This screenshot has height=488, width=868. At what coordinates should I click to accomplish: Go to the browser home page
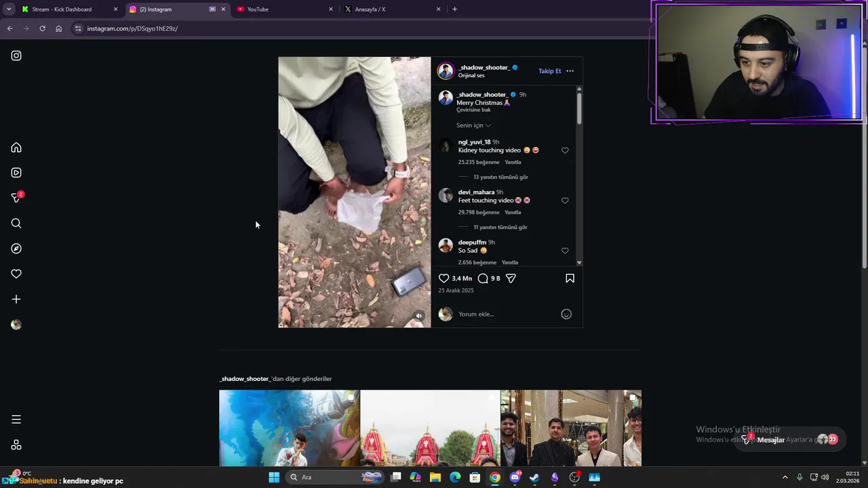[x=58, y=28]
